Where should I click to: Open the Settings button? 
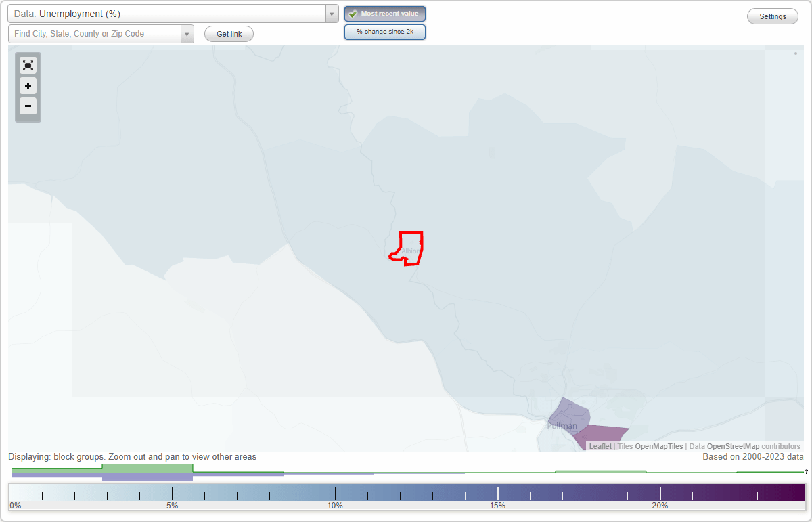(x=773, y=17)
